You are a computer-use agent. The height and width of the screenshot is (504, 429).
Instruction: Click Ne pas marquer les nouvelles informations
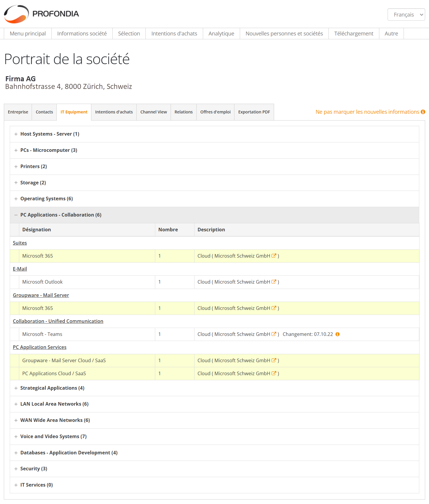point(367,112)
